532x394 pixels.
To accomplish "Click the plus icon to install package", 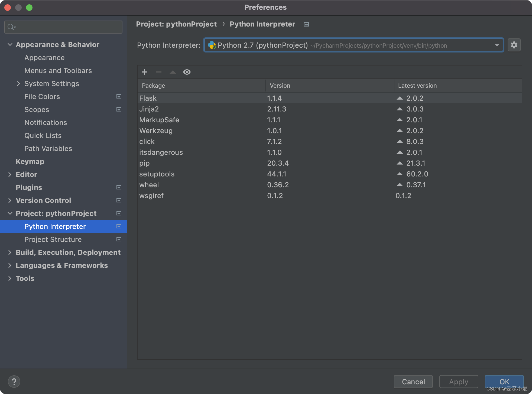I will (145, 72).
